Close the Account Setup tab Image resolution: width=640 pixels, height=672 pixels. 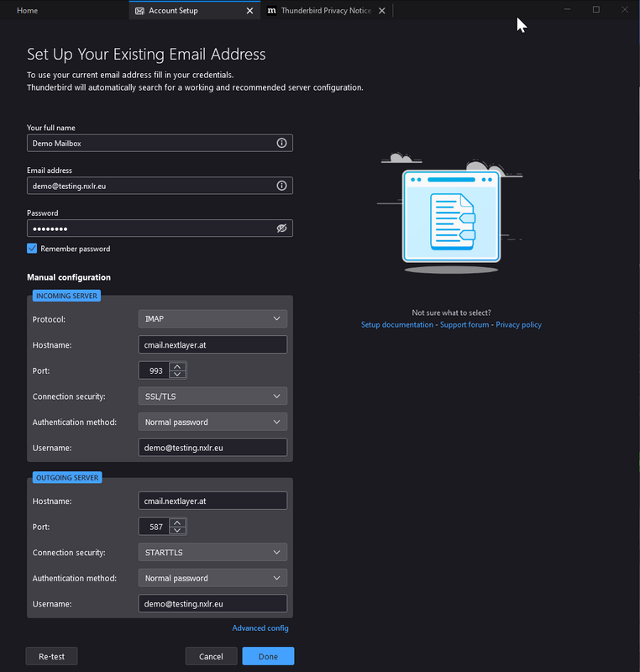[x=249, y=11]
